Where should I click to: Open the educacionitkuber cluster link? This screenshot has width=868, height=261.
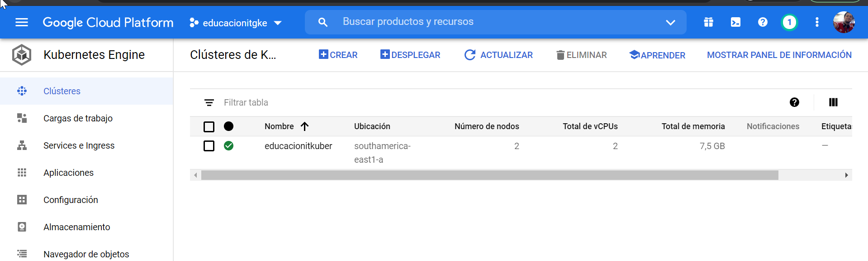[299, 146]
